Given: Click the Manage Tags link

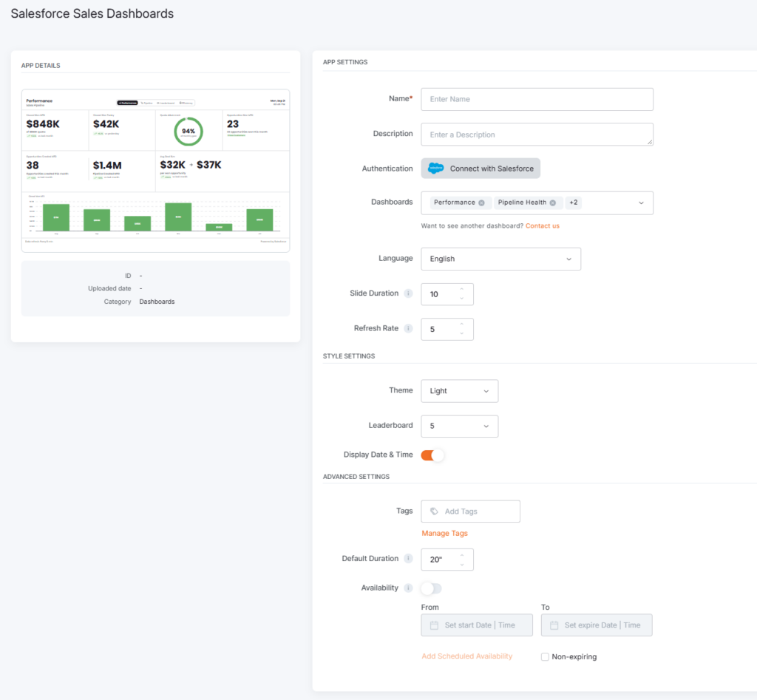Looking at the screenshot, I should (x=444, y=534).
